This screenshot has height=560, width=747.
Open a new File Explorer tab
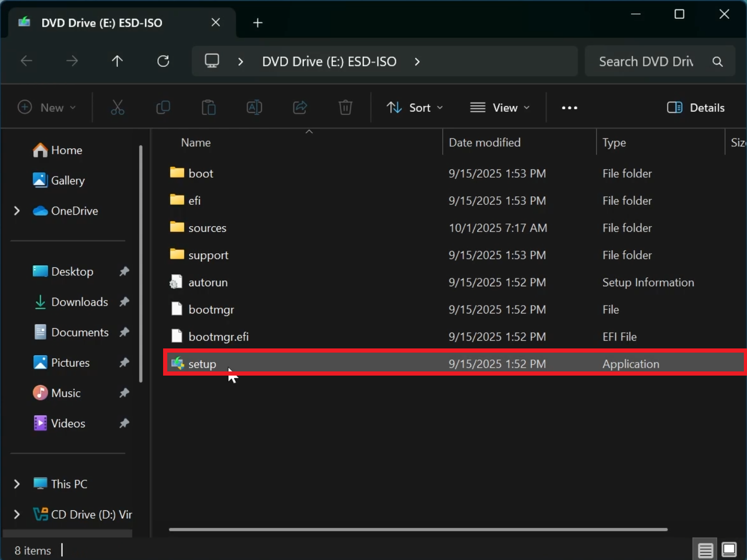[257, 22]
